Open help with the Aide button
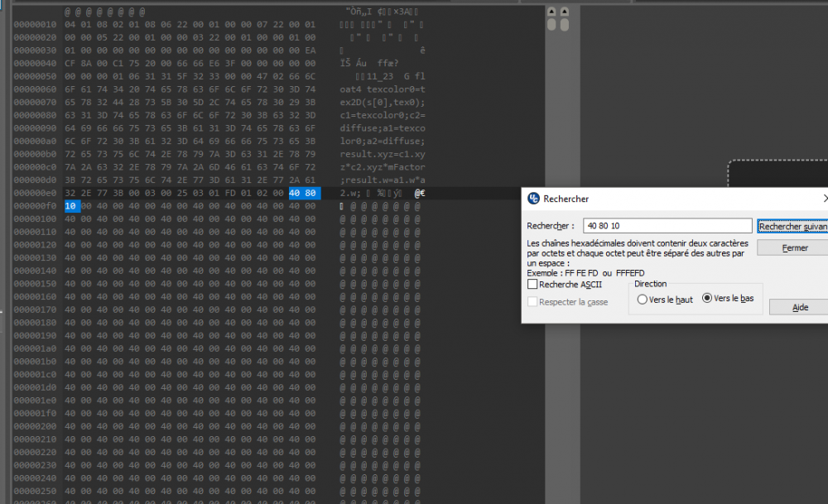This screenshot has height=504, width=828. click(x=799, y=307)
